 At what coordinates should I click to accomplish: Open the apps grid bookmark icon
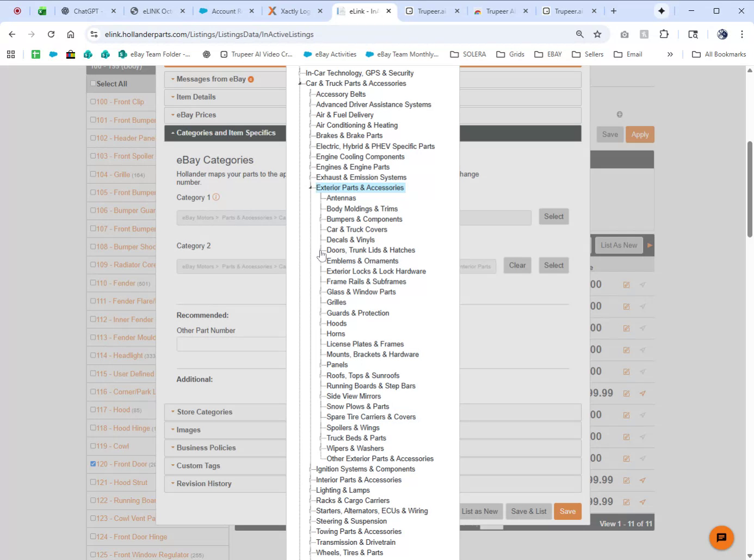pyautogui.click(x=11, y=54)
